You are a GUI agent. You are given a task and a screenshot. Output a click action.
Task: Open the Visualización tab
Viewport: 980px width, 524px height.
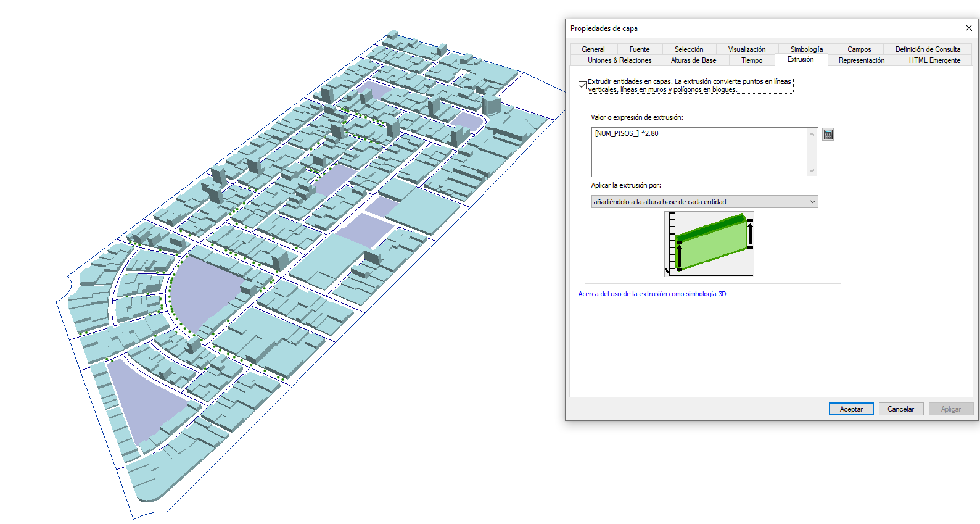(746, 49)
